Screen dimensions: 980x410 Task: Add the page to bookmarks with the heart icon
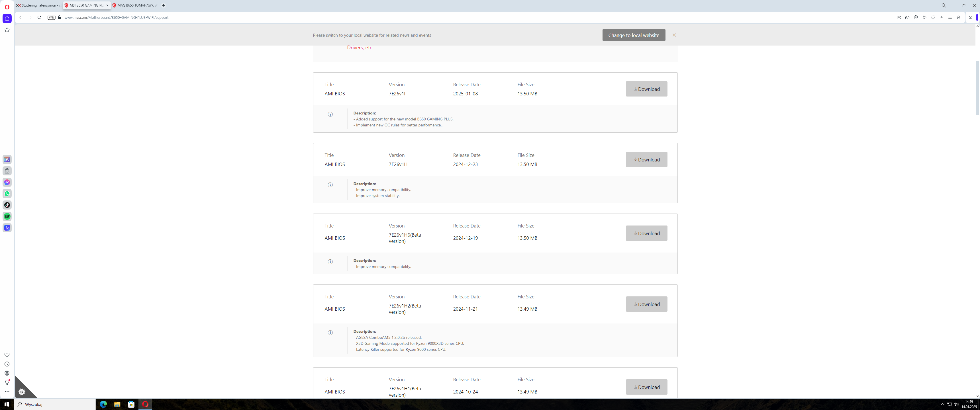coord(933,17)
